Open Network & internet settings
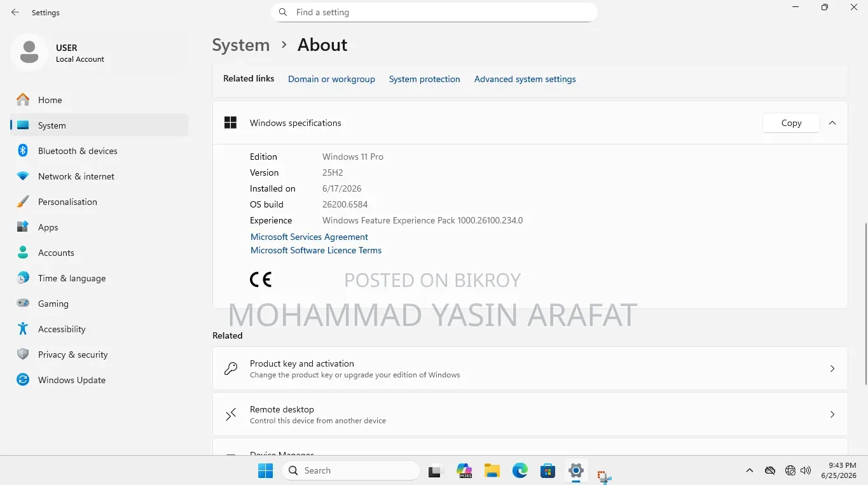This screenshot has width=868, height=485. [99, 176]
